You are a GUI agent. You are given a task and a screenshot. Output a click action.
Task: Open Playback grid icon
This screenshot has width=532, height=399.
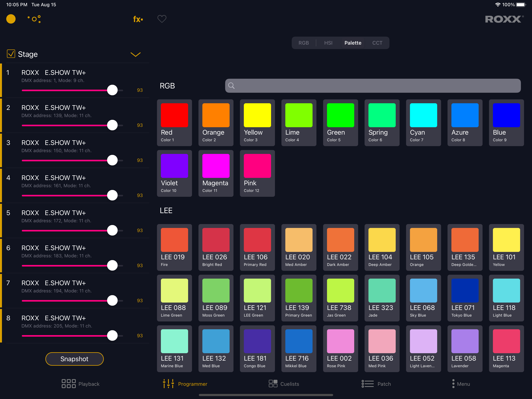pos(69,384)
